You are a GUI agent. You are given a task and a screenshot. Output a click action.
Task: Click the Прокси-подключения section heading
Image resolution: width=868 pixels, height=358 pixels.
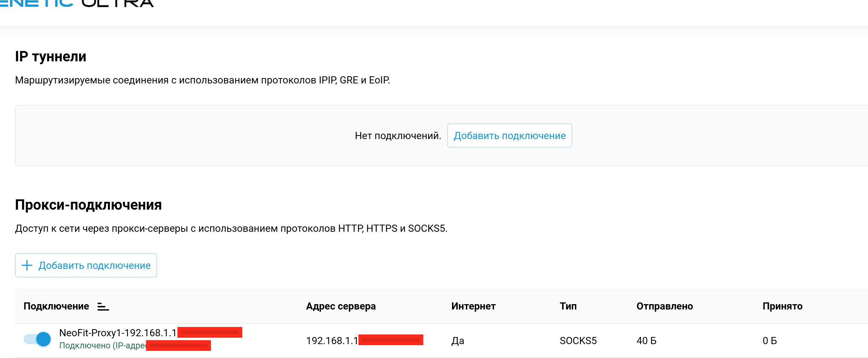point(88,205)
